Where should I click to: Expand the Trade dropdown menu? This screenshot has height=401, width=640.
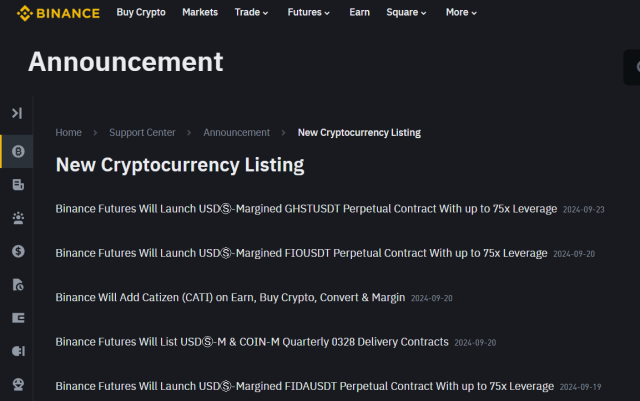[x=251, y=13]
